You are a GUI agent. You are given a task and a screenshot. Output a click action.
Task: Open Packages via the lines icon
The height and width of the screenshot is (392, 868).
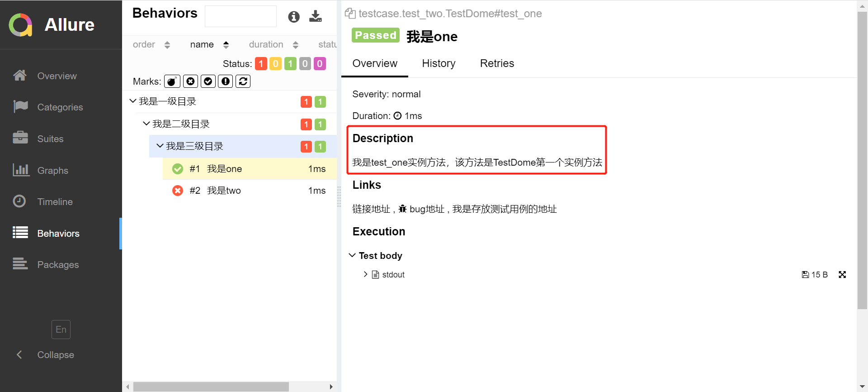point(20,263)
